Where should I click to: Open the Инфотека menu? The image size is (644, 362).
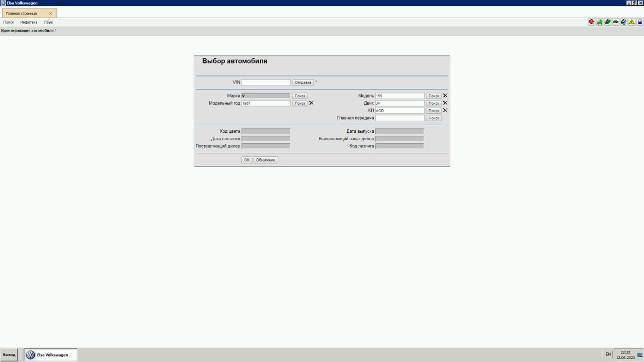[29, 22]
